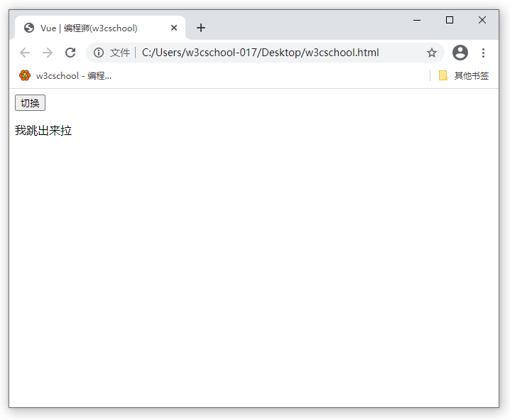Open the Chrome three-dot menu
The height and width of the screenshot is (420, 510).
click(484, 53)
